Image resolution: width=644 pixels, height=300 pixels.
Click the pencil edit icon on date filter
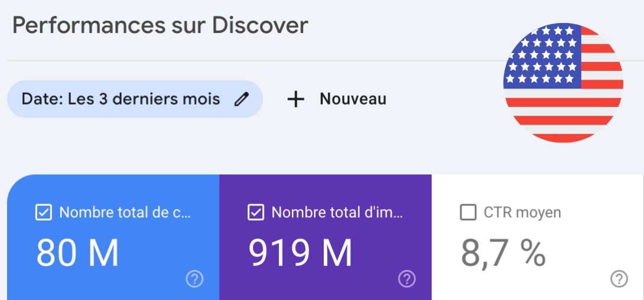(x=241, y=99)
